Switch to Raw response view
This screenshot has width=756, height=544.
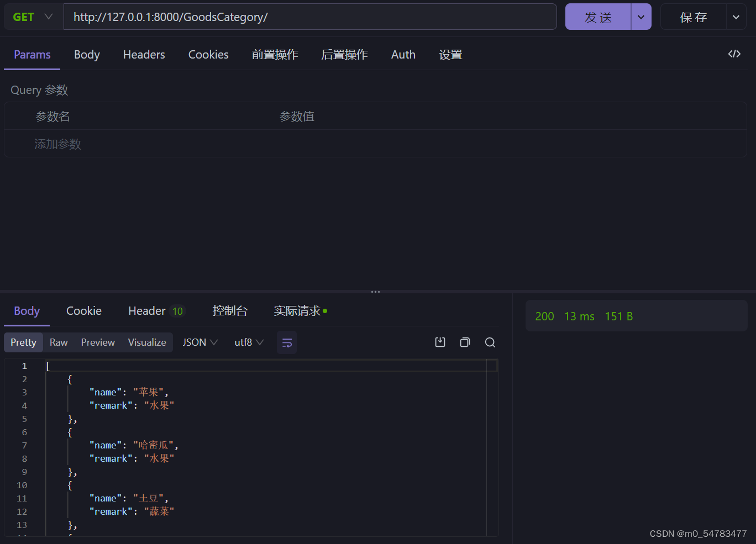tap(58, 342)
